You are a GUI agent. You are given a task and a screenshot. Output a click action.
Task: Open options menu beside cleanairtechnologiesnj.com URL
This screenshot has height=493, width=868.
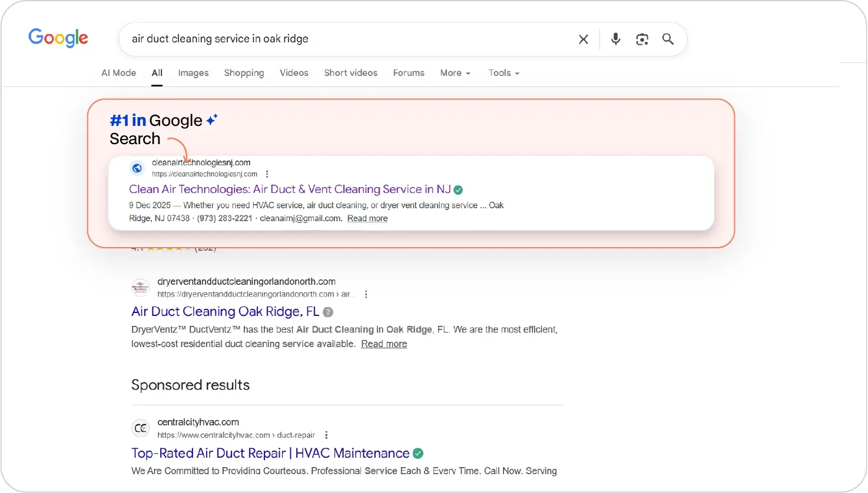(267, 174)
